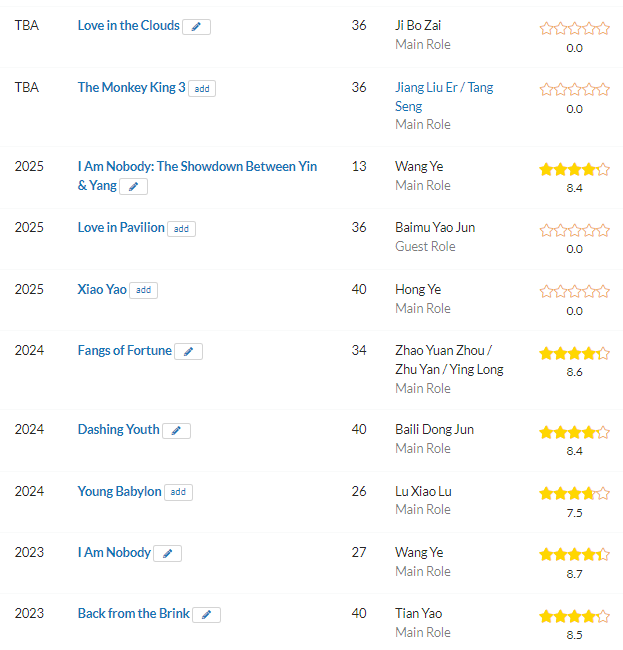
Task: Open the Love in the Clouds title
Action: point(128,26)
